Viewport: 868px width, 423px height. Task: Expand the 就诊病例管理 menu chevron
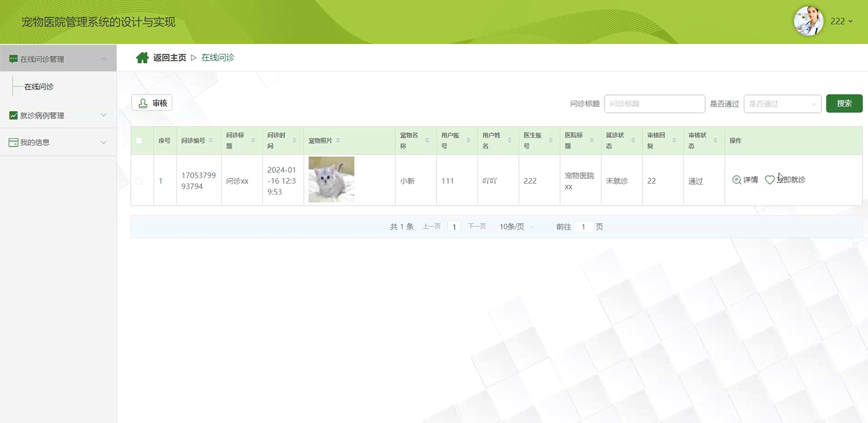click(x=103, y=115)
